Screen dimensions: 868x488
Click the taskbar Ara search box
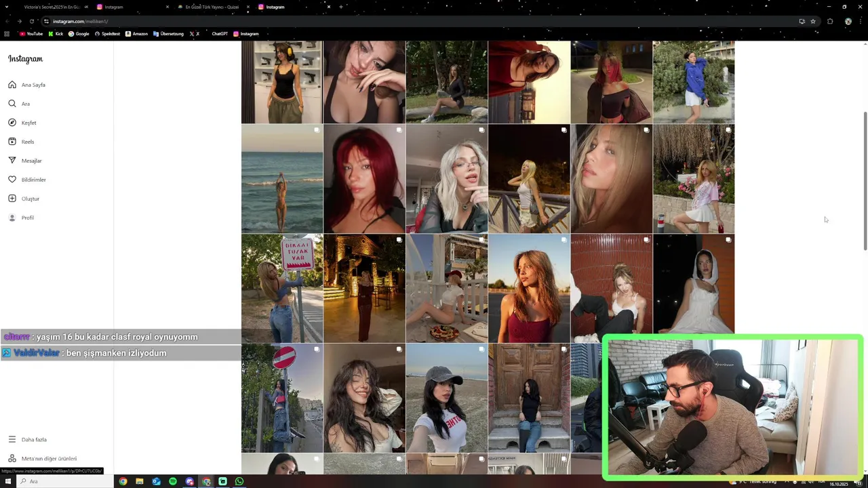coord(64,481)
